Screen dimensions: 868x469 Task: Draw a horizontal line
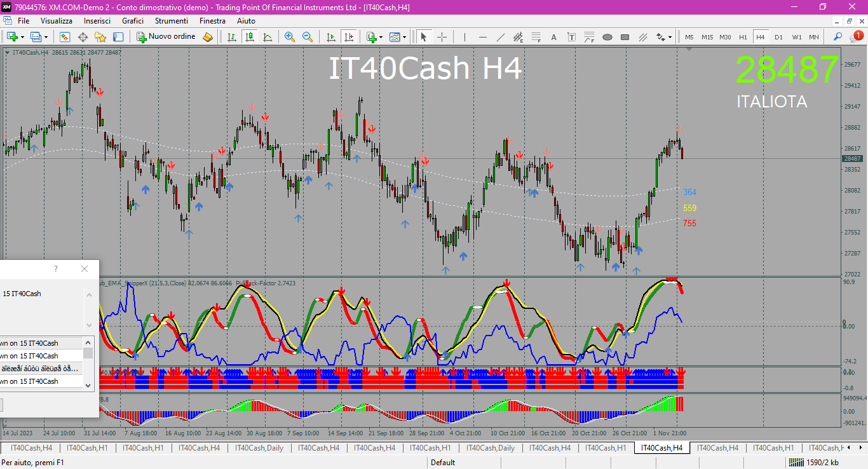tap(482, 37)
